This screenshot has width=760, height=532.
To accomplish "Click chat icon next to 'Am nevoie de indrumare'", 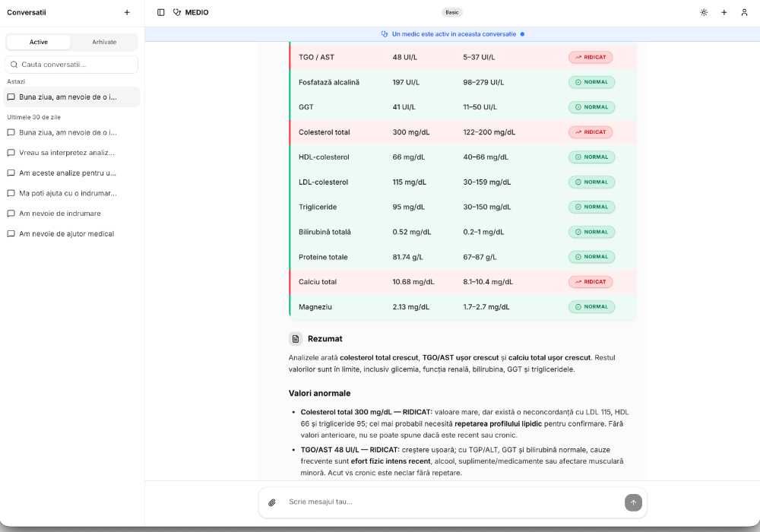I will point(11,214).
